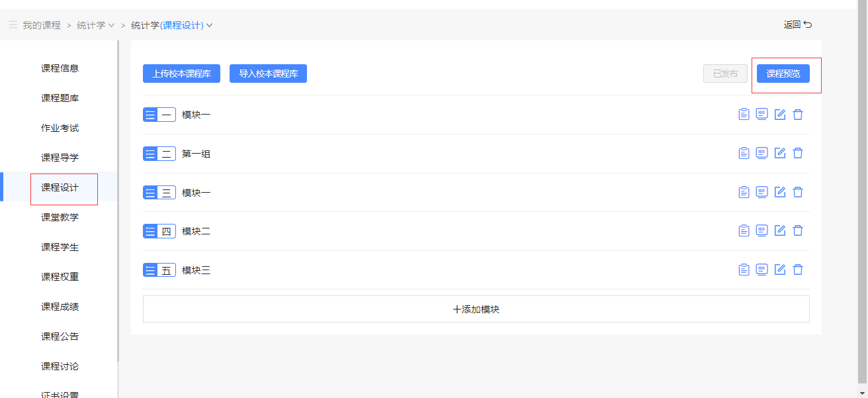This screenshot has width=868, height=398.
Task: Go to 作业考试 in the sidebar
Action: [60, 128]
